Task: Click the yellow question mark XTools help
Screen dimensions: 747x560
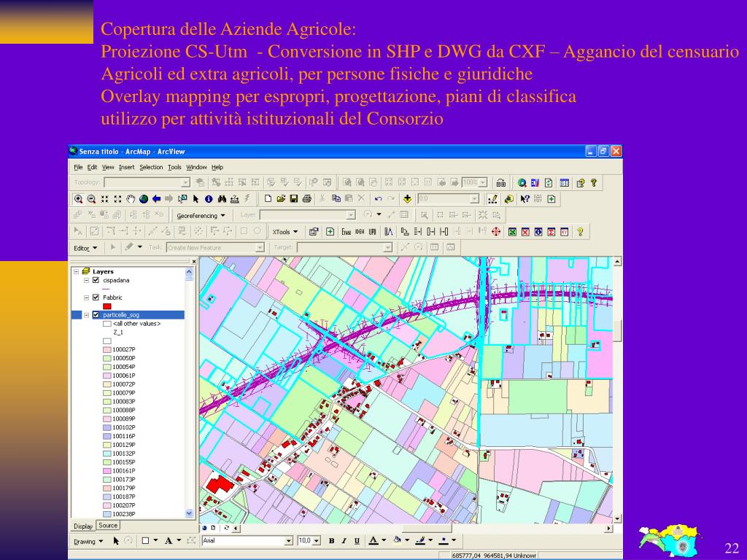Action: [580, 232]
